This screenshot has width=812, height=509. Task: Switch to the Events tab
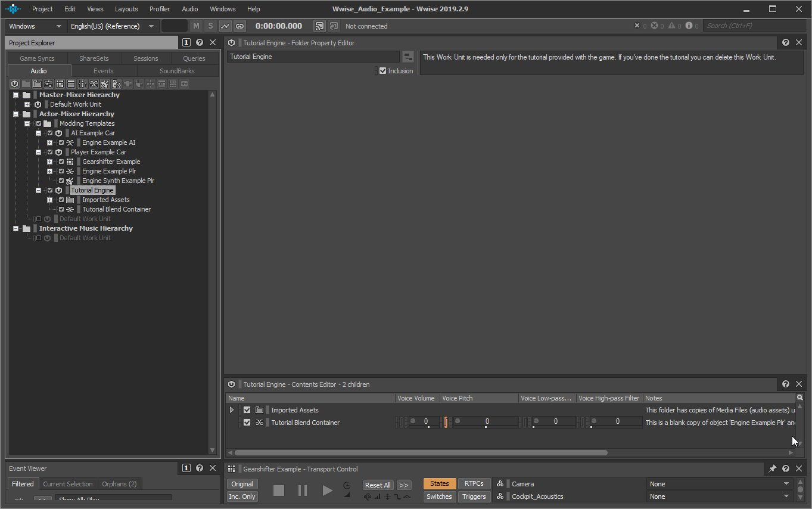click(104, 70)
